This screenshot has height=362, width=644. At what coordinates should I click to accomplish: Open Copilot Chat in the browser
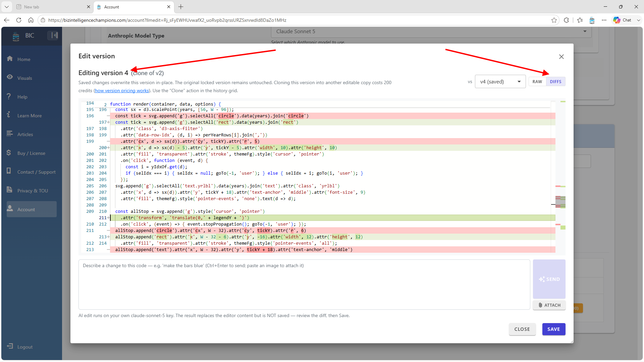pyautogui.click(x=622, y=20)
